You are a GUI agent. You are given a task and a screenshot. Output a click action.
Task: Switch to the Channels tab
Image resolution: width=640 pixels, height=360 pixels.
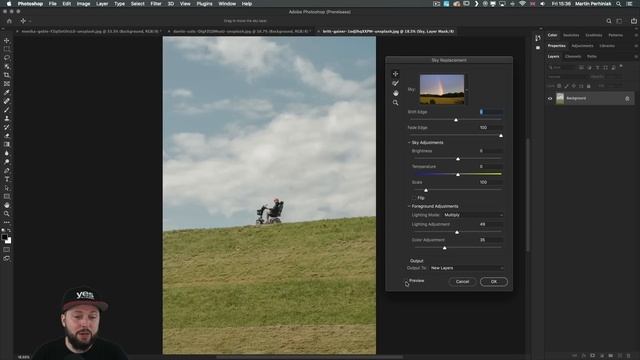[573, 56]
